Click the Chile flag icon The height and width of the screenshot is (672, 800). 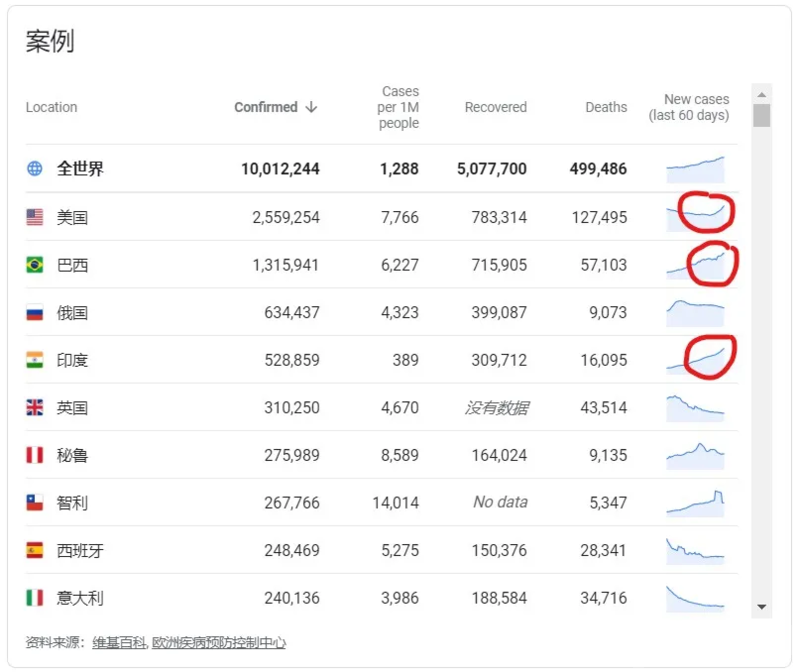(35, 503)
